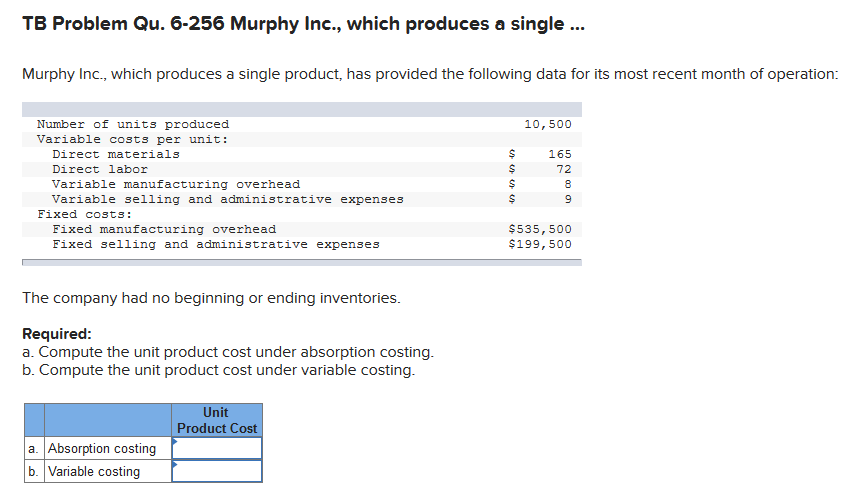This screenshot has width=859, height=487.
Task: Click the 'Variable costs per unit:' heading
Action: point(133,139)
